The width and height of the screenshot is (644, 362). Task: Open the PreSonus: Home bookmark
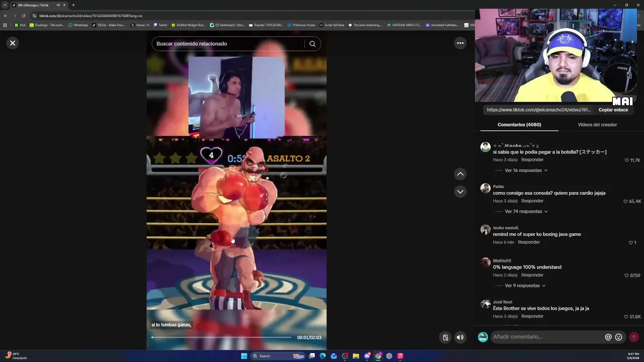coord(301,25)
